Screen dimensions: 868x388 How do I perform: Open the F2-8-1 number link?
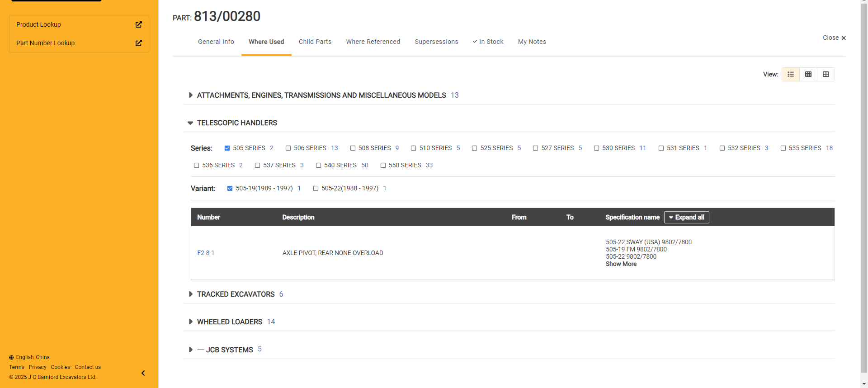(206, 253)
